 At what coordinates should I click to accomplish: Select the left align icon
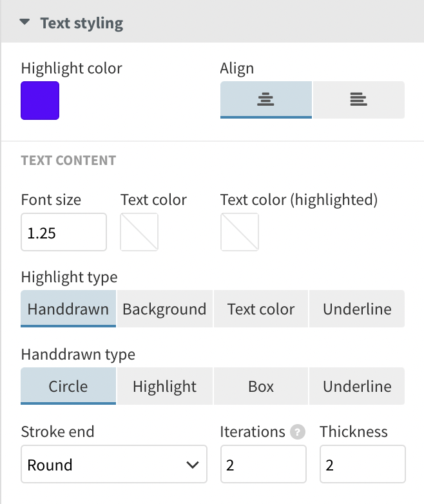[358, 99]
